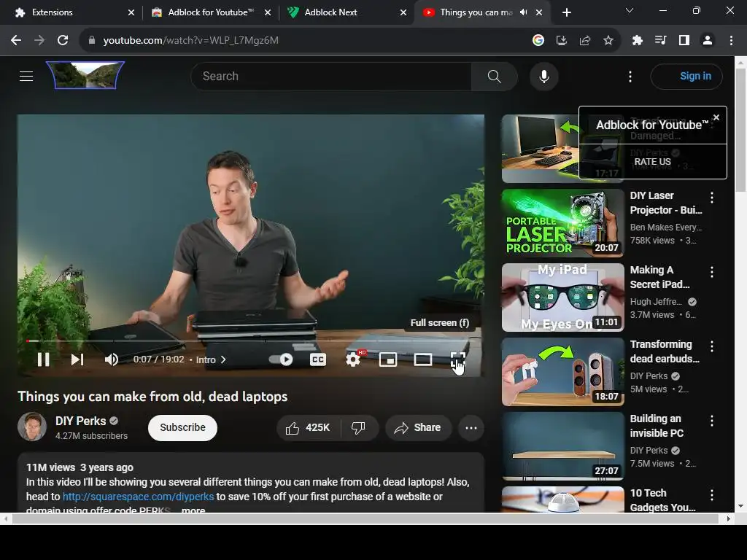The width and height of the screenshot is (747, 560).
Task: Open YouTube settings three-dot menu
Action: point(630,76)
